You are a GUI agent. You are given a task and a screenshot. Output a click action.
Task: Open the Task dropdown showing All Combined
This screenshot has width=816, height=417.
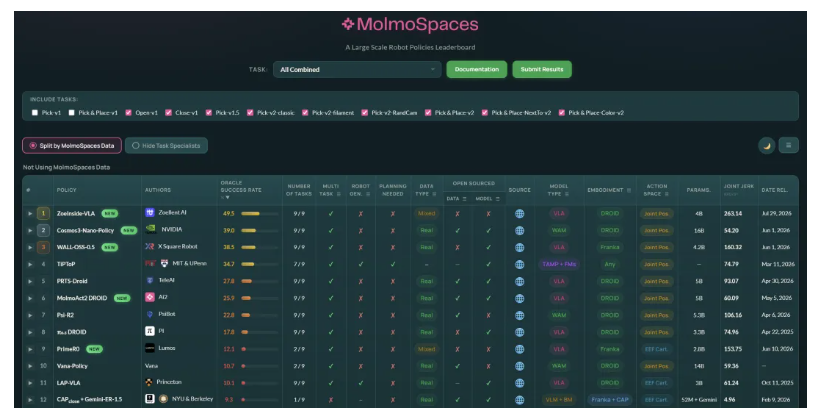click(x=357, y=69)
